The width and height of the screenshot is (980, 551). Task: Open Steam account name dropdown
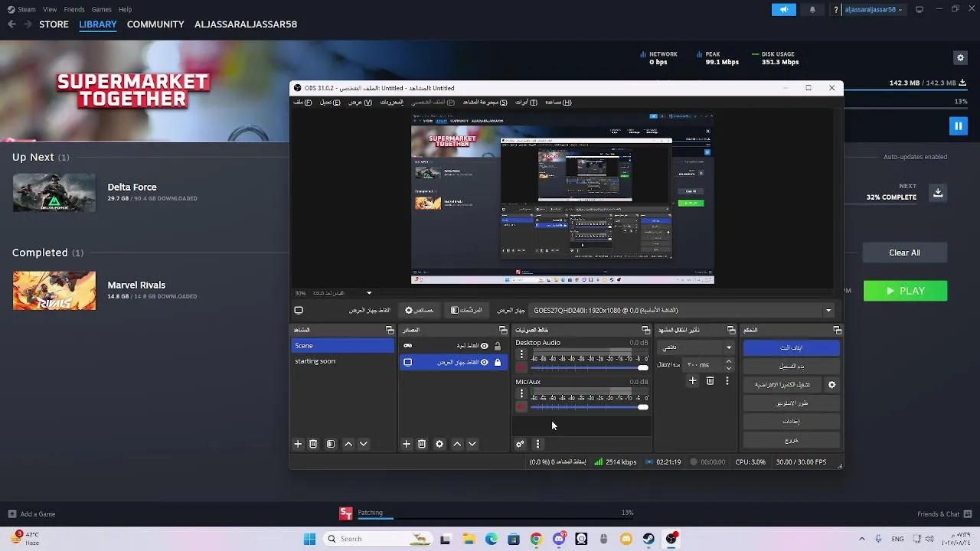[874, 9]
